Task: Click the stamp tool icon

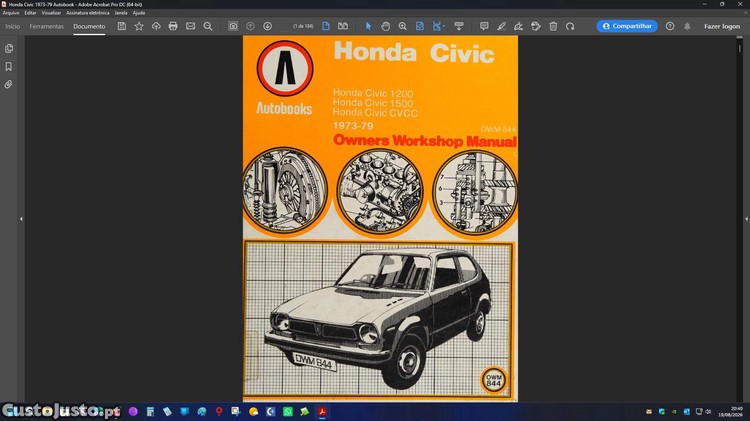Action: 536,26
